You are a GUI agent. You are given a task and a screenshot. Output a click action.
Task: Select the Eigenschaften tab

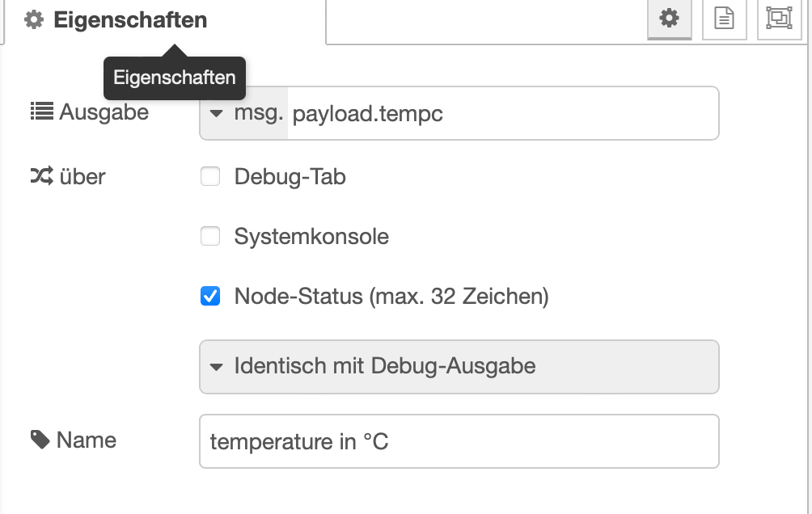click(x=129, y=20)
